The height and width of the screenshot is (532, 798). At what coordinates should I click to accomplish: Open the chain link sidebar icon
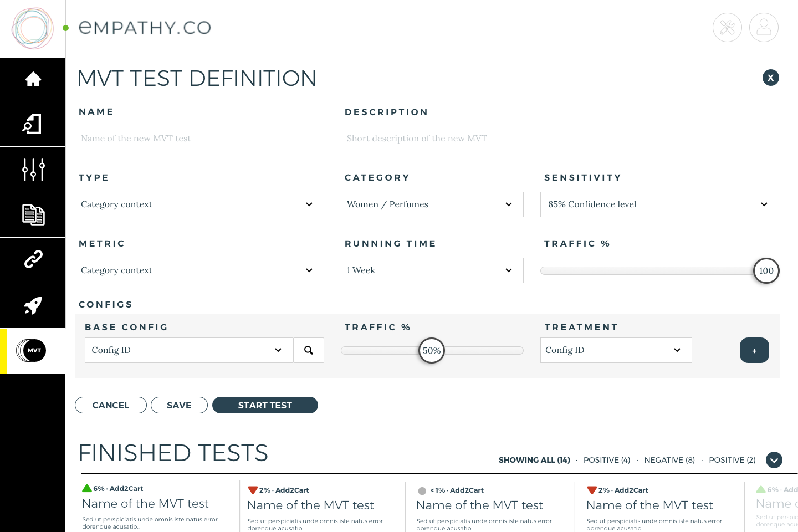point(33,260)
